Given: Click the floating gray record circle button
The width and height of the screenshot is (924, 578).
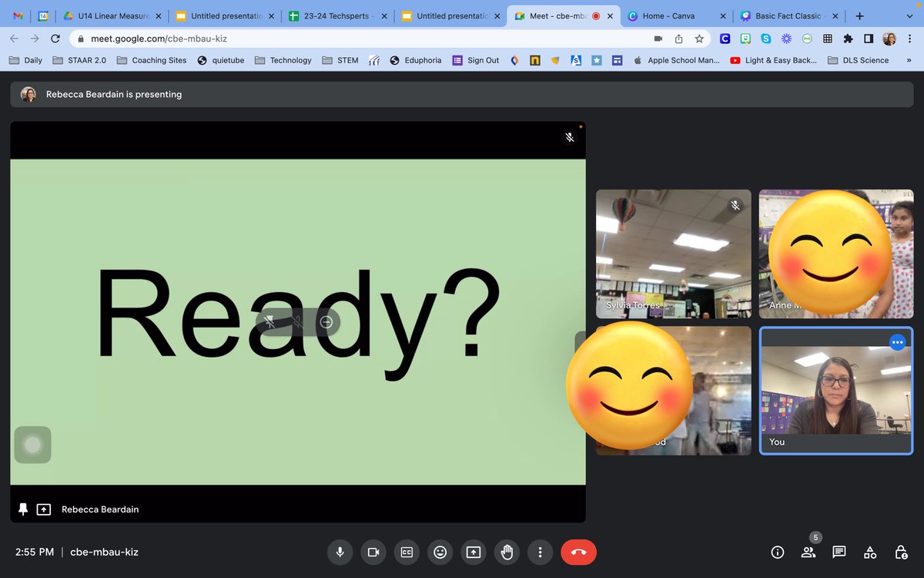Looking at the screenshot, I should (x=32, y=445).
